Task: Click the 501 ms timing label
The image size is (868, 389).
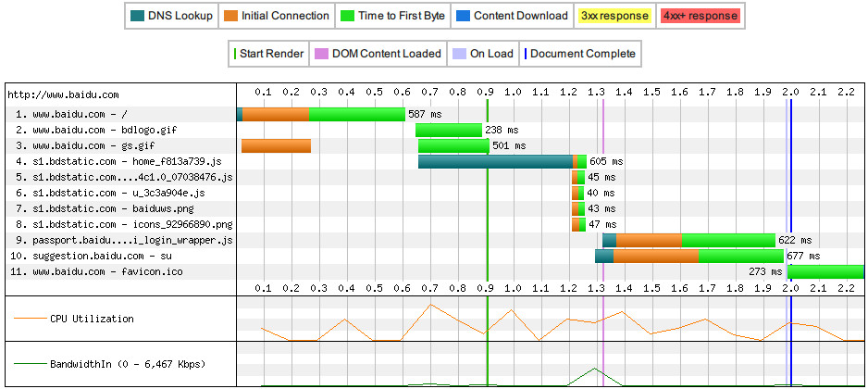Action: click(x=509, y=146)
